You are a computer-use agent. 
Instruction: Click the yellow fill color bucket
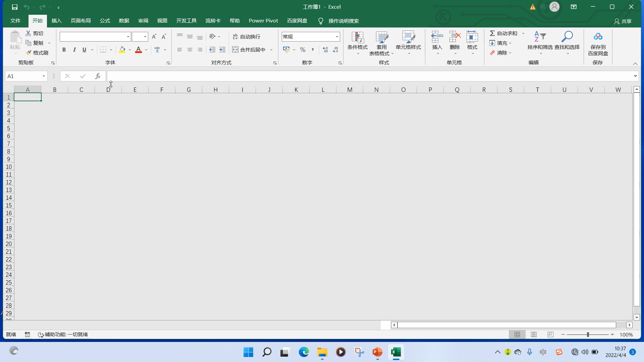coord(122,50)
